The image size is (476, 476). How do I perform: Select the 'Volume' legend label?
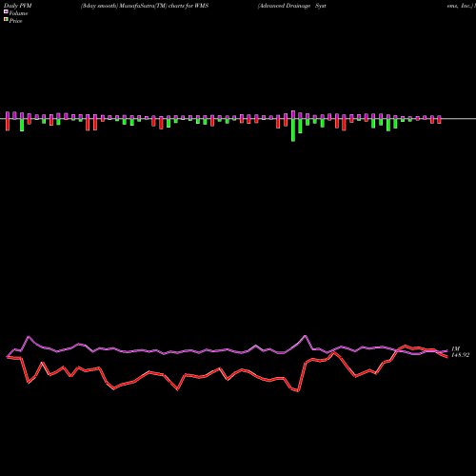pyautogui.click(x=18, y=13)
